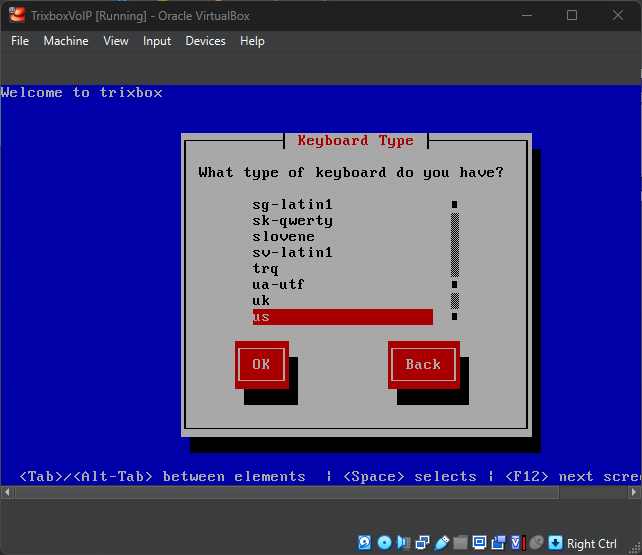
Task: Open the Machine menu
Action: (x=66, y=41)
